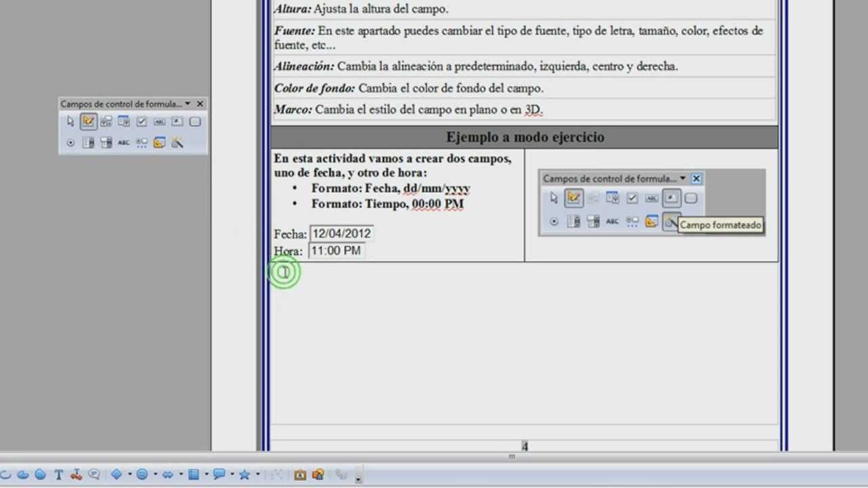Pick the Text Box control tool
The height and width of the screenshot is (488, 868).
tap(159, 122)
